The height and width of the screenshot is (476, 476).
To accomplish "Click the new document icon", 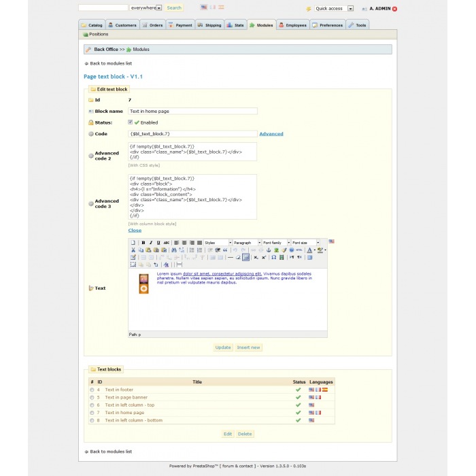I will [x=133, y=243].
